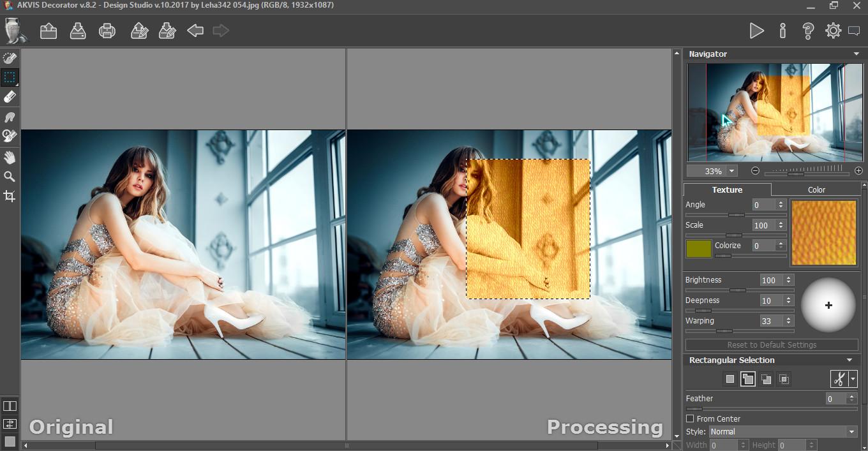The width and height of the screenshot is (868, 451).
Task: Switch to intersect selection mode
Action: [784, 380]
